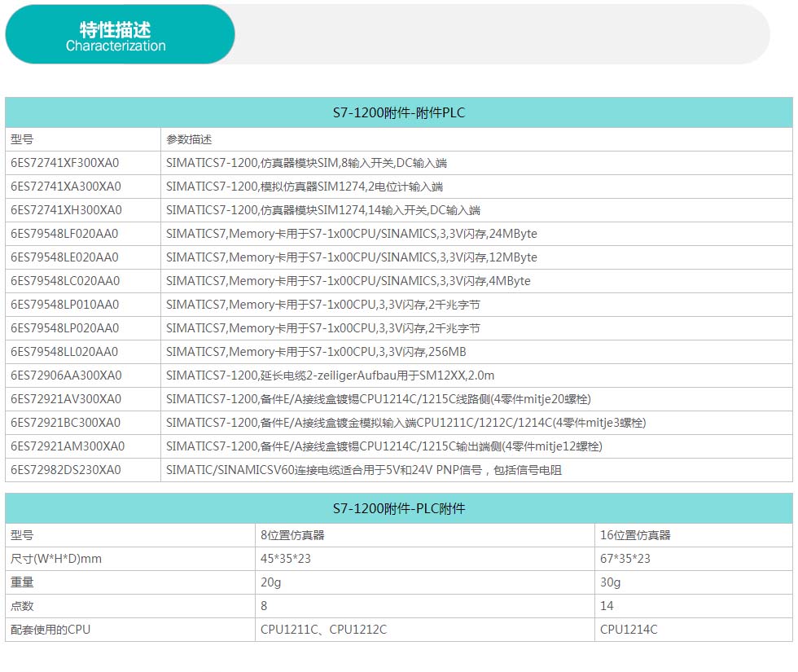Click the 4MByte memory card description
798x672 pixels.
[x=349, y=280]
